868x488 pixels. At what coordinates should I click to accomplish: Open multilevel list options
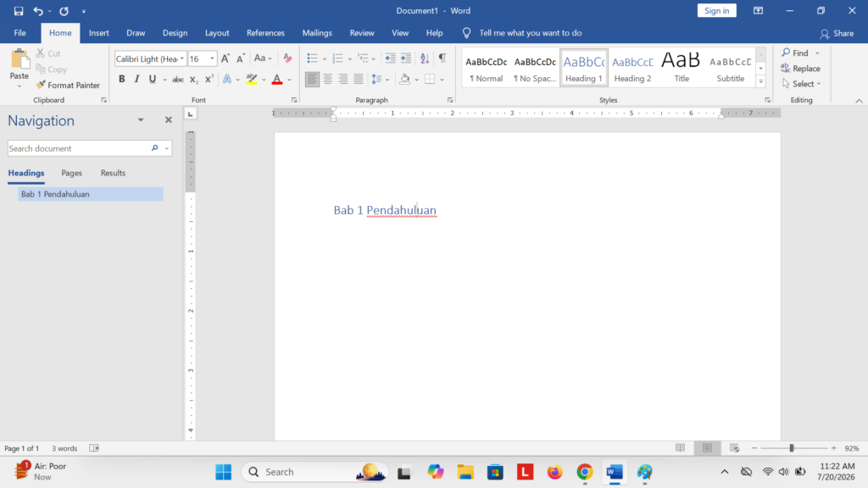point(364,58)
